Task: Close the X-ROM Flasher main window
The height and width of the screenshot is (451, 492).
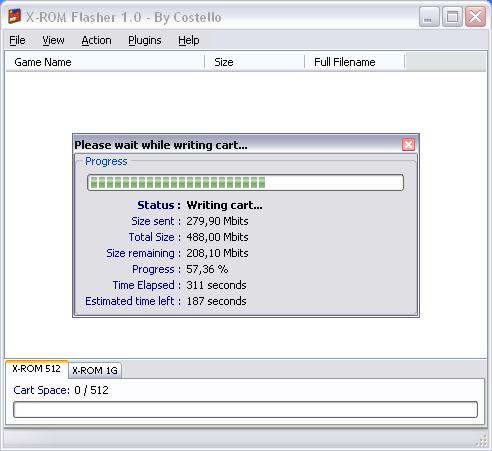Action: click(475, 16)
